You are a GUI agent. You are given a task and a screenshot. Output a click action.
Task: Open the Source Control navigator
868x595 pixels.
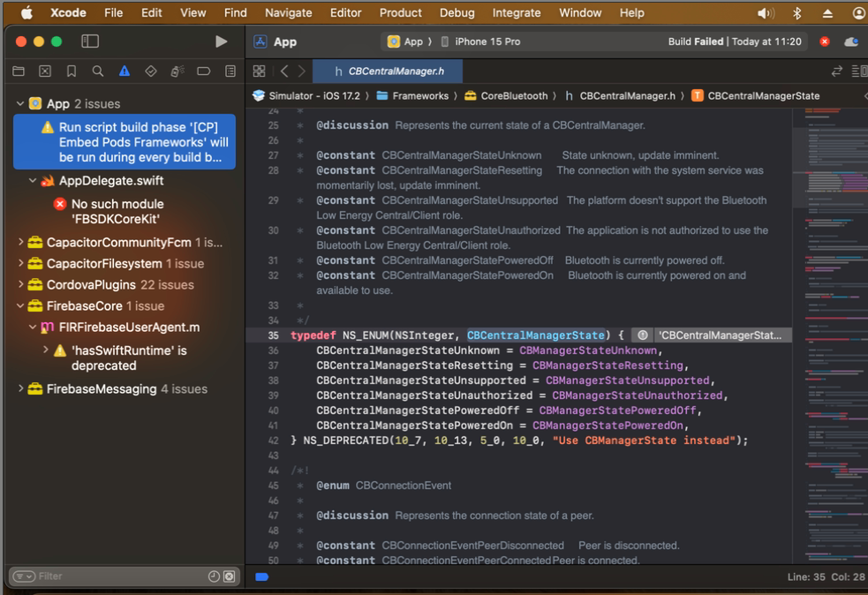45,72
